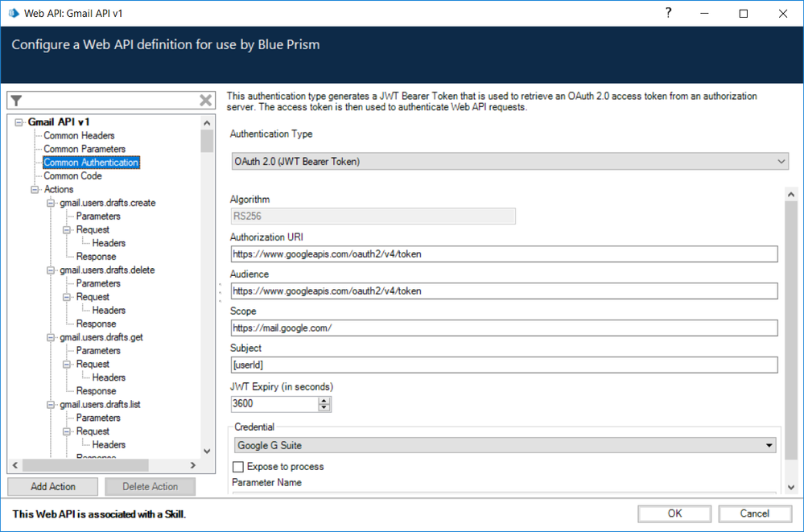Click the Blue Prism title bar icon
This screenshot has width=804, height=532.
(x=14, y=14)
